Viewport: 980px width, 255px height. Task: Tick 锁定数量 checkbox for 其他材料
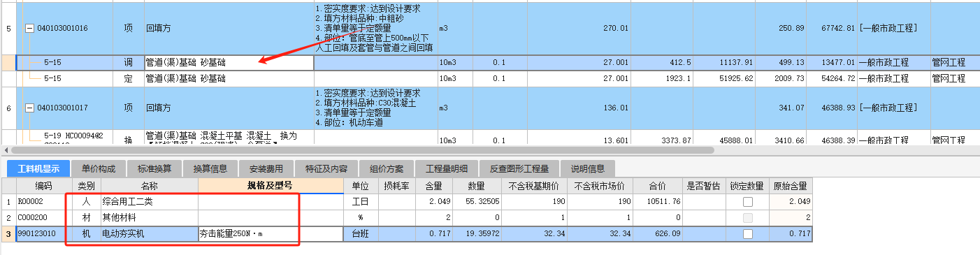747,218
